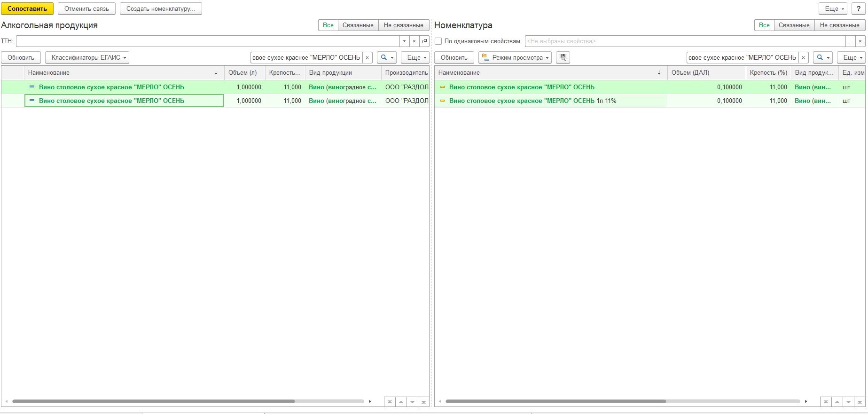Image resolution: width=868 pixels, height=414 pixels.
Task: Open help with the question mark button
Action: point(859,9)
